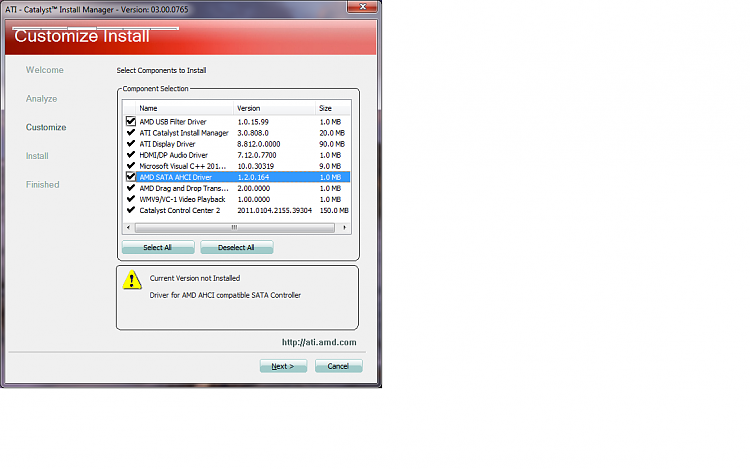Select the Finished step in the sidebar
Viewport: 750px width, 469px height.
pyautogui.click(x=43, y=185)
